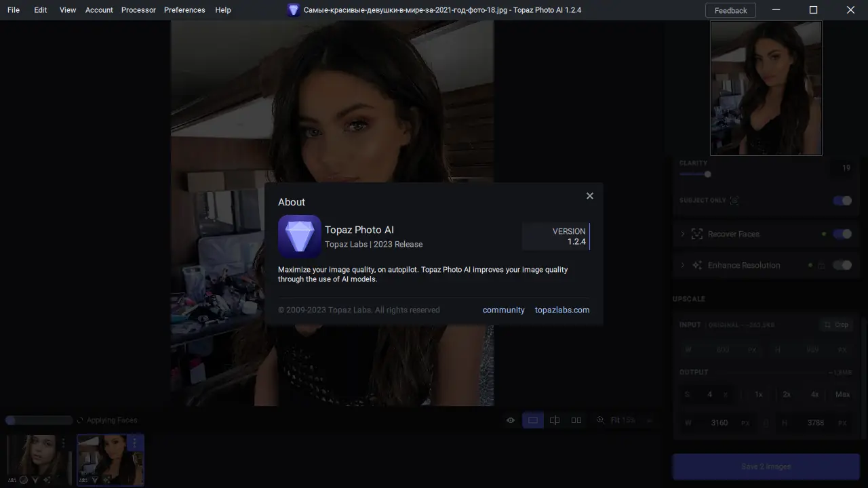868x488 pixels.
Task: Click the Applying Faces spinner icon
Action: click(80, 420)
